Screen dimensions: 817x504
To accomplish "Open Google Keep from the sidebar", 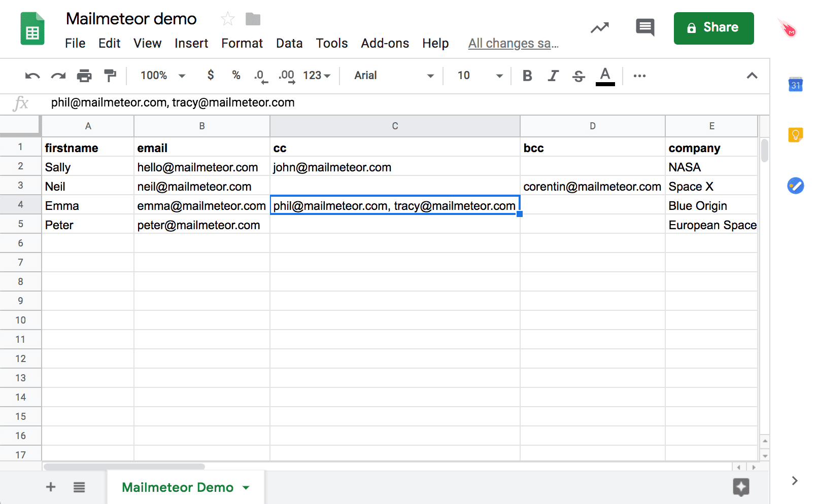I will 795,134.
